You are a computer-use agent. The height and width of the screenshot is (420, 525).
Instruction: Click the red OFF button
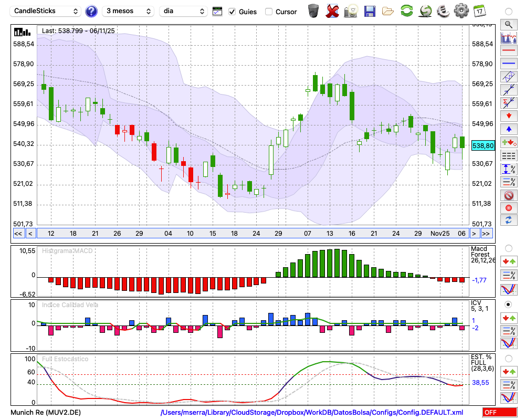pyautogui.click(x=499, y=413)
